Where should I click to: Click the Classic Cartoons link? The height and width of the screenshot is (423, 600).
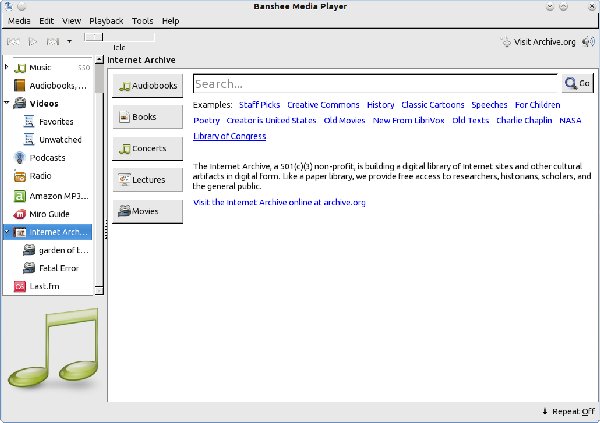(433, 105)
